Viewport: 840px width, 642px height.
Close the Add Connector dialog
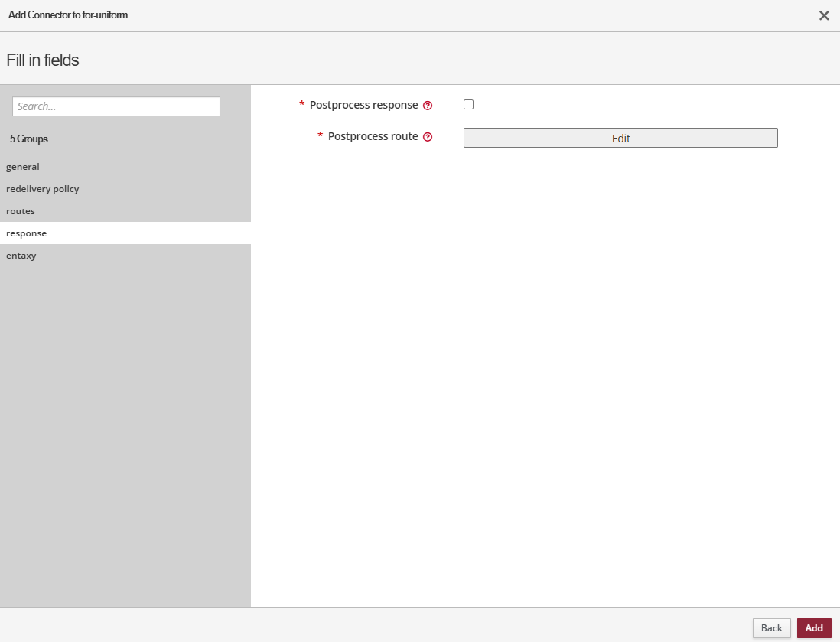point(824,15)
